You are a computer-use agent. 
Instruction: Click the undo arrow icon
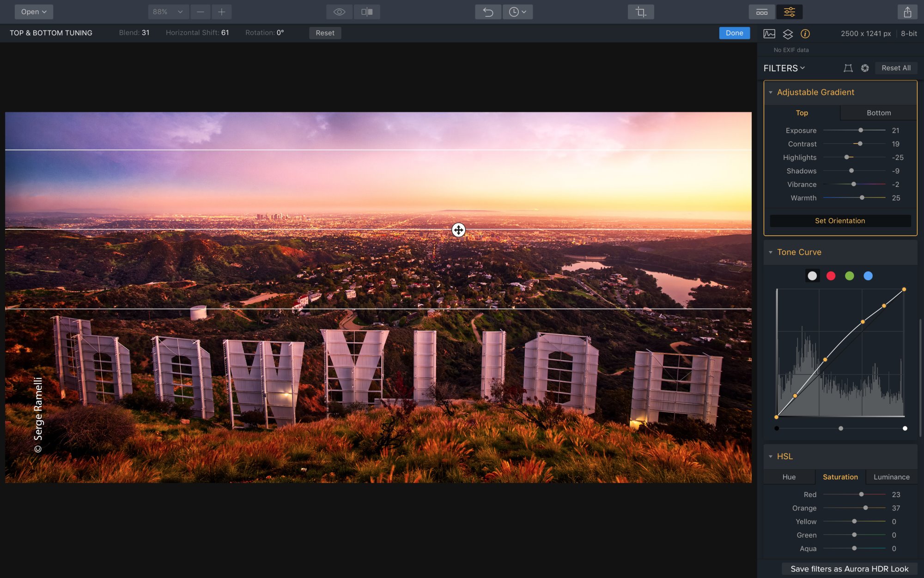[x=488, y=12]
